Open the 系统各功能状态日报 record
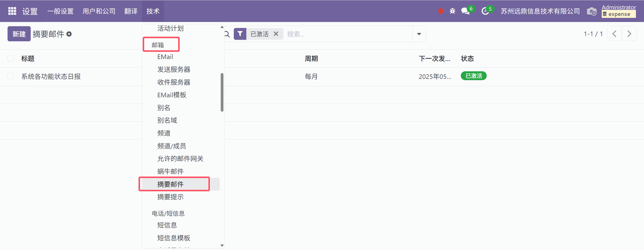Screen dimensions: 644x250 (51, 76)
